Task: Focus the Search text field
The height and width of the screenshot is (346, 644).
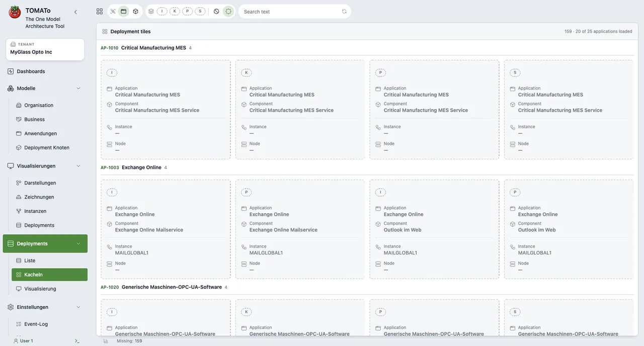Action: coord(291,12)
